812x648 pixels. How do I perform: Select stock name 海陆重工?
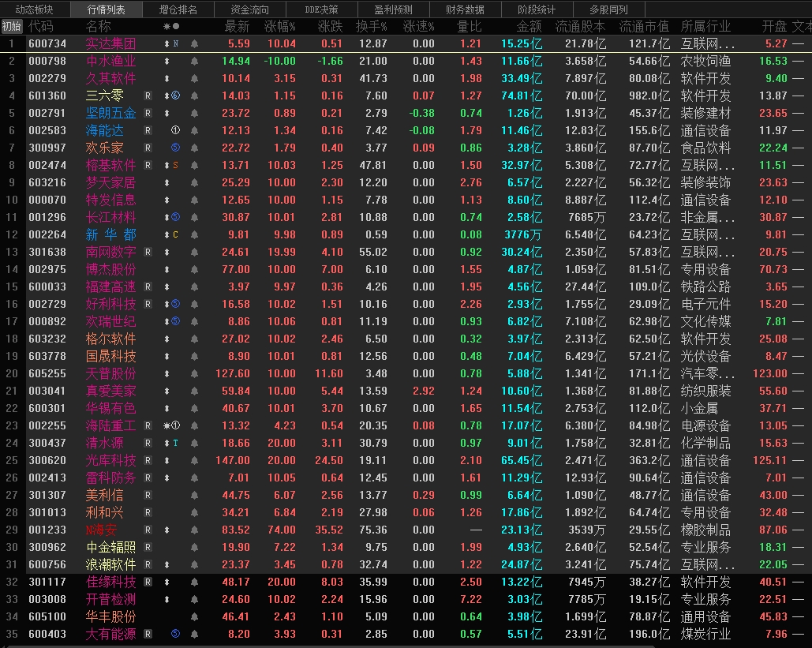110,425
